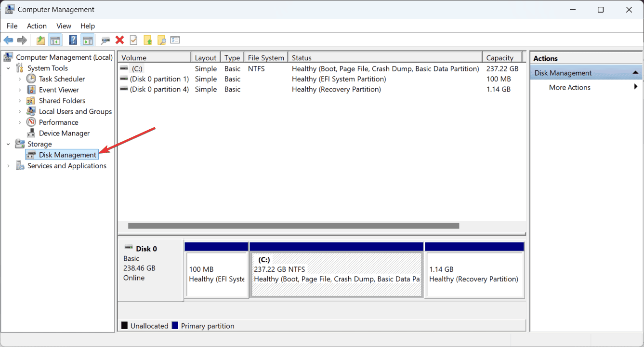Select the (C:) partition block for Disk 0
The image size is (644, 347).
point(336,270)
